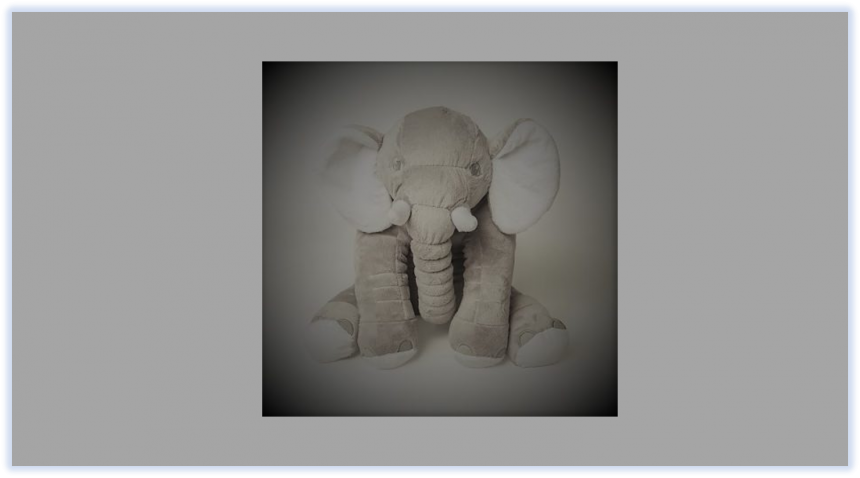Click the elephant's eye on the left
The height and width of the screenshot is (478, 860).
coord(397,164)
